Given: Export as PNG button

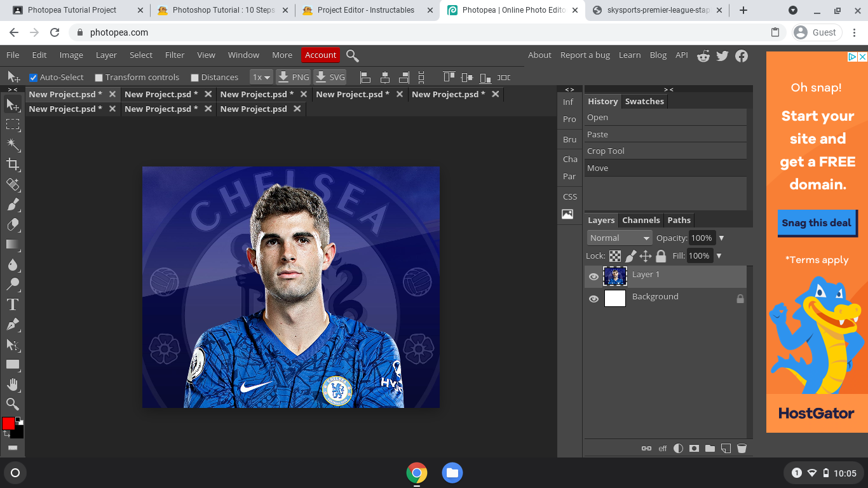Looking at the screenshot, I should pyautogui.click(x=293, y=78).
